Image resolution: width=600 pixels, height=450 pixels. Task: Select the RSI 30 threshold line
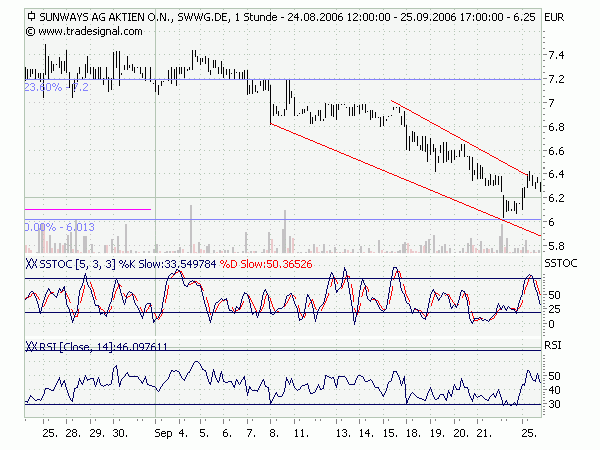(x=283, y=404)
